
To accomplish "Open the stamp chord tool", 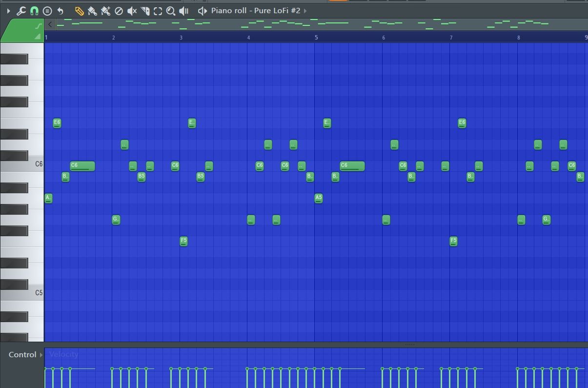I will [47, 11].
